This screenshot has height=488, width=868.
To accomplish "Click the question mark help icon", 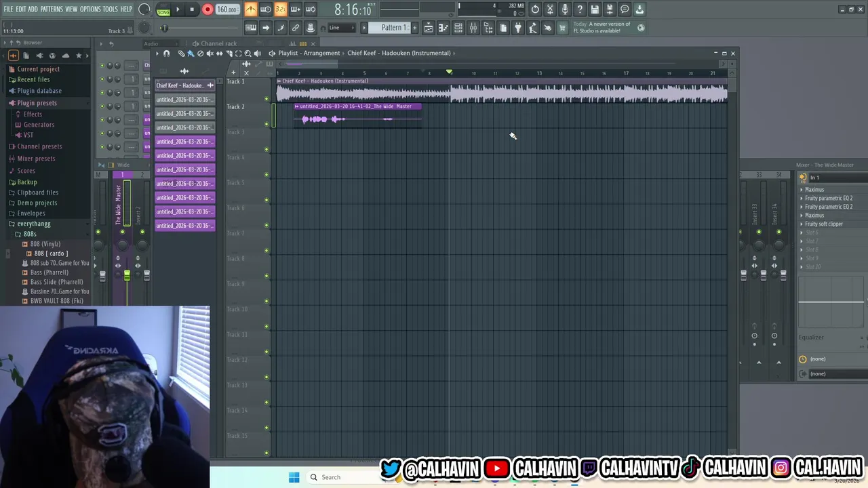I will tap(580, 9).
